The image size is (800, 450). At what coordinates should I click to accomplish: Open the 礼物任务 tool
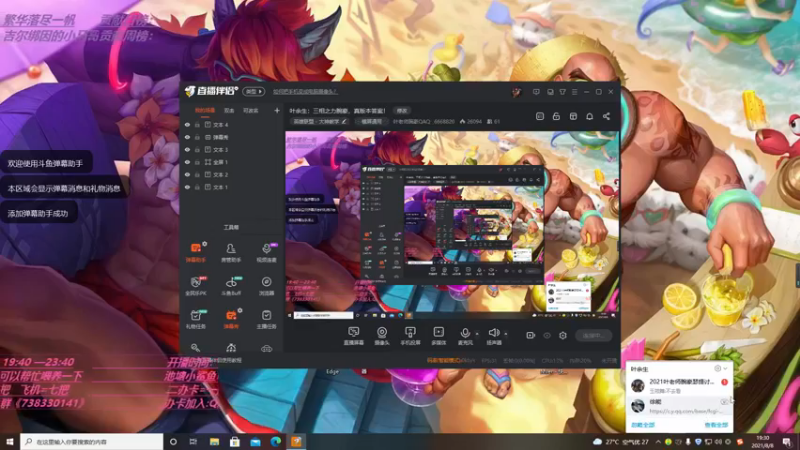coord(196,319)
